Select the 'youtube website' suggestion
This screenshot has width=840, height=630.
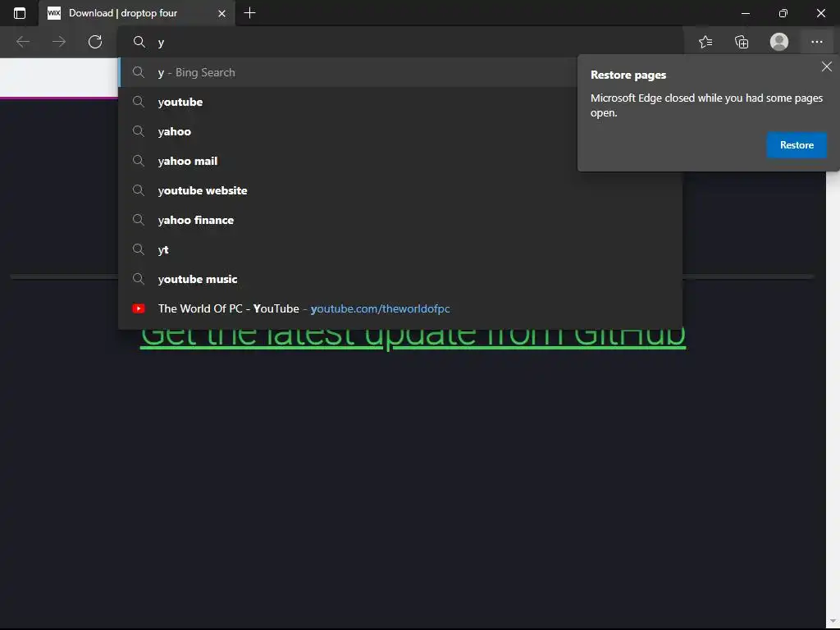[400, 190]
